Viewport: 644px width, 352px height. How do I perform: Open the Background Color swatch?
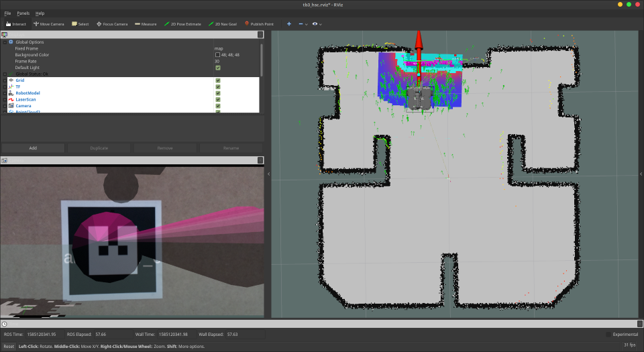217,55
